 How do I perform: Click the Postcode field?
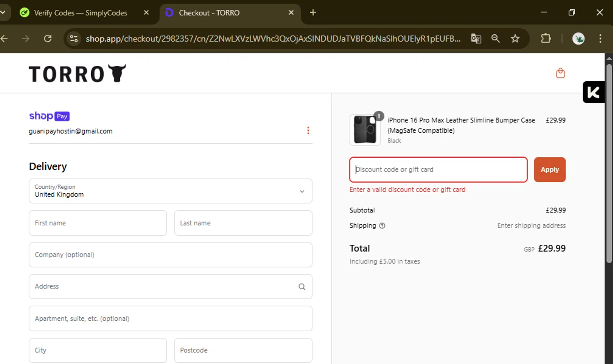point(243,351)
